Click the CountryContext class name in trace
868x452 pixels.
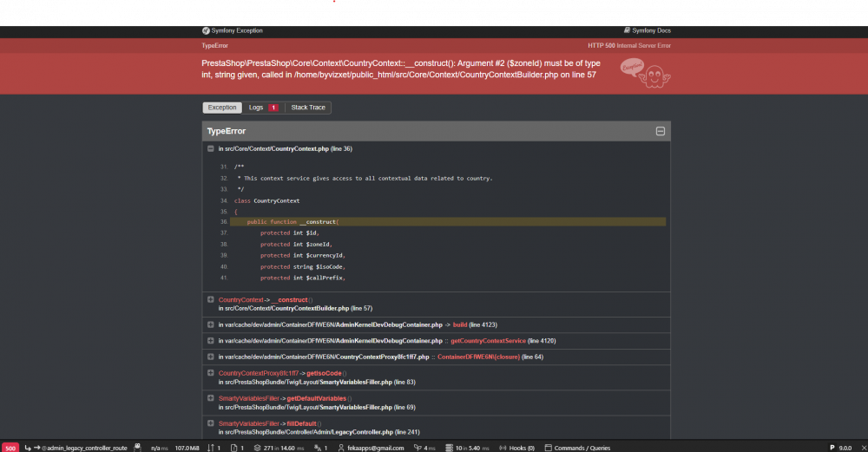point(240,300)
